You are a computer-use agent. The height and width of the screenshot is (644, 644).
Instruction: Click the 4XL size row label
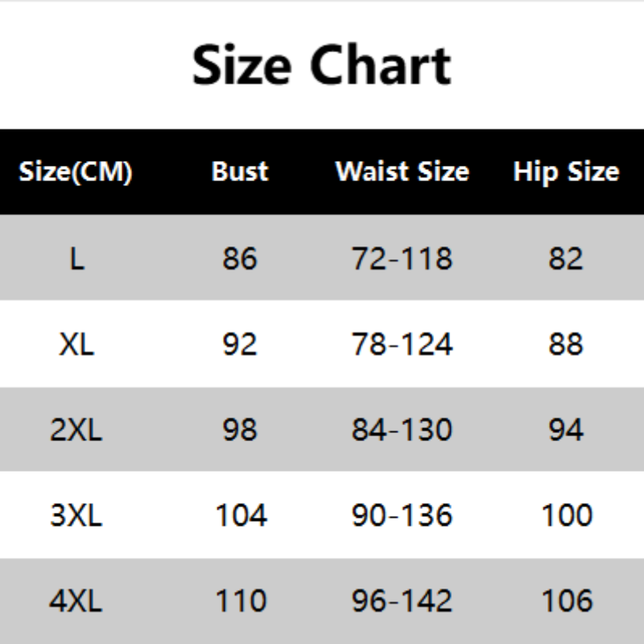click(x=76, y=601)
